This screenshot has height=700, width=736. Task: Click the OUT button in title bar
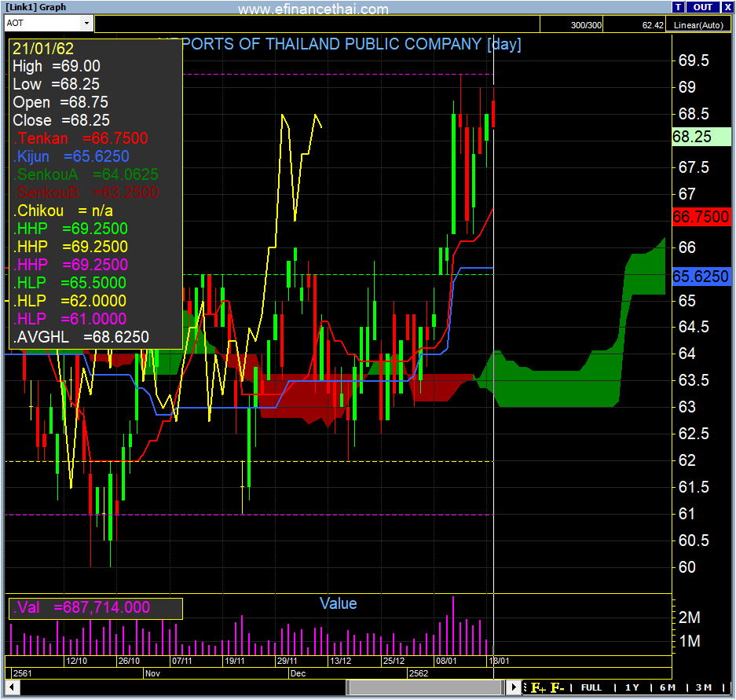(702, 7)
